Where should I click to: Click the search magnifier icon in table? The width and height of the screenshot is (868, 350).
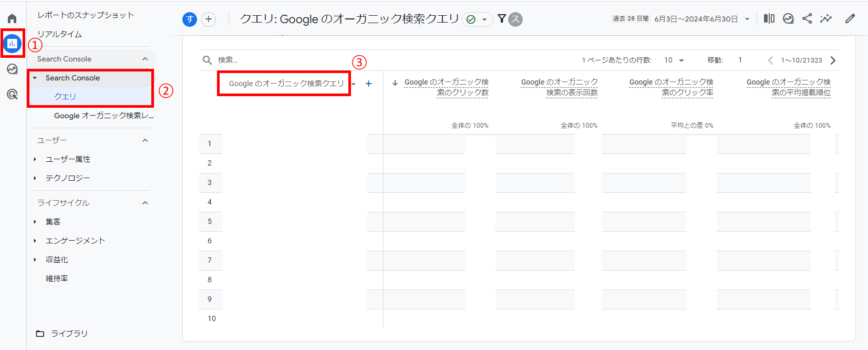pos(208,60)
